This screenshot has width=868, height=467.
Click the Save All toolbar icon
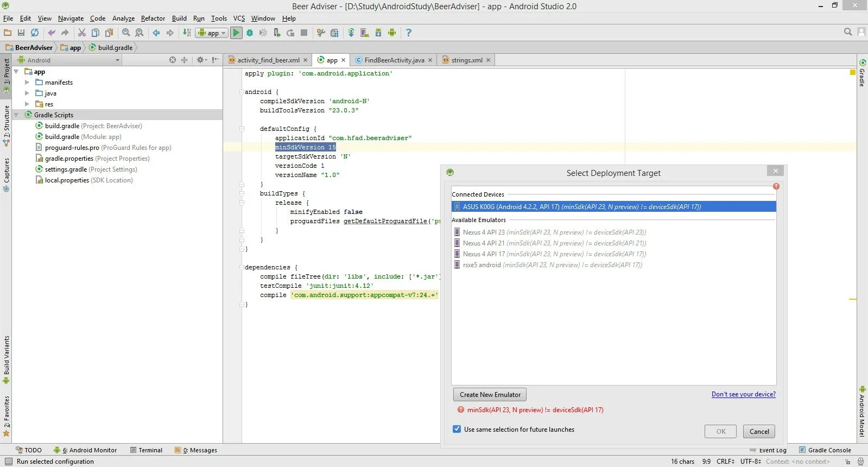[21, 33]
